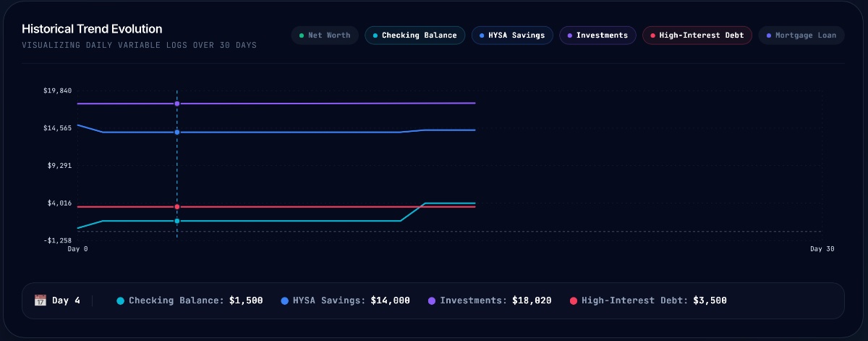
Task: Toggle the Net Worth series chip
Action: (x=325, y=35)
